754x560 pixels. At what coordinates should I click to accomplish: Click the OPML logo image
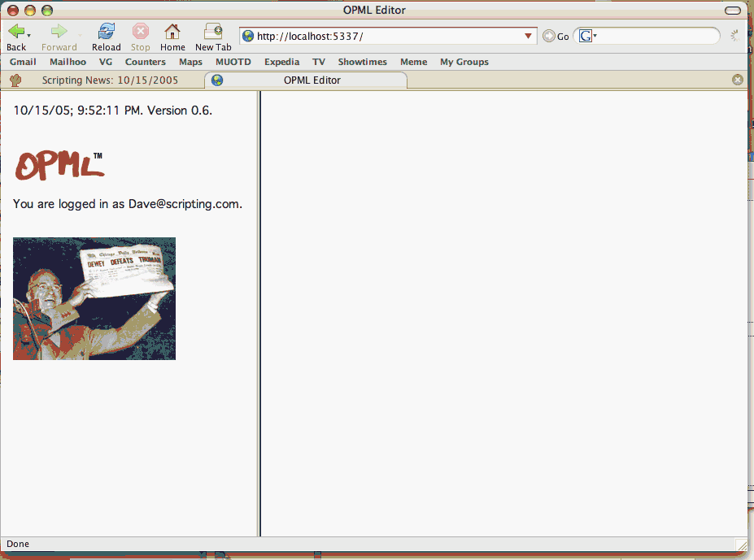click(x=59, y=166)
